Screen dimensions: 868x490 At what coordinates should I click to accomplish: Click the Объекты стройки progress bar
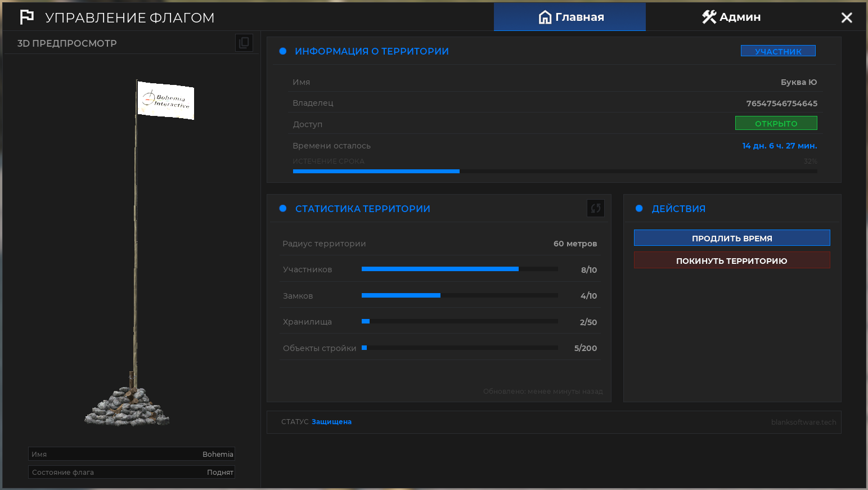click(x=460, y=348)
